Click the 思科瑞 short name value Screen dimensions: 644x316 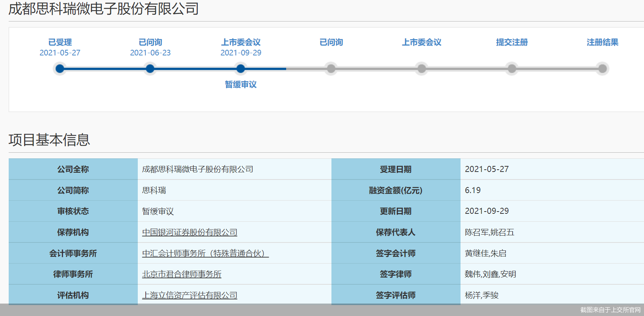click(154, 190)
